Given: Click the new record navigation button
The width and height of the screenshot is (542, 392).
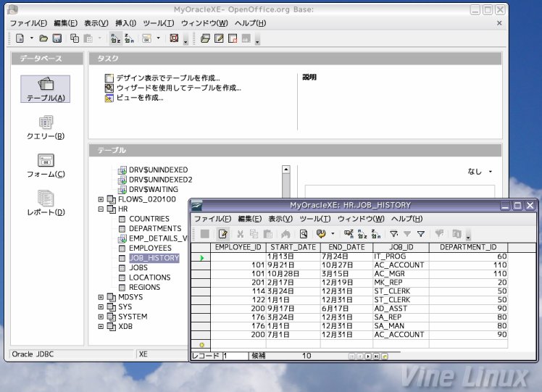Looking at the screenshot, I should pos(384,356).
